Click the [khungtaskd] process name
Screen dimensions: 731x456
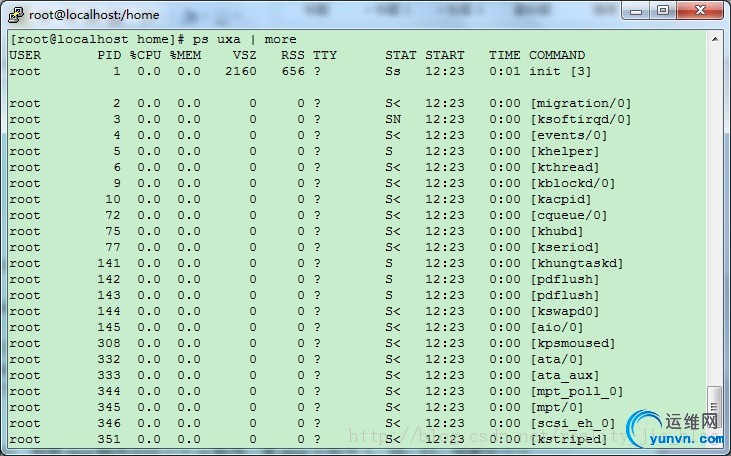pyautogui.click(x=577, y=263)
